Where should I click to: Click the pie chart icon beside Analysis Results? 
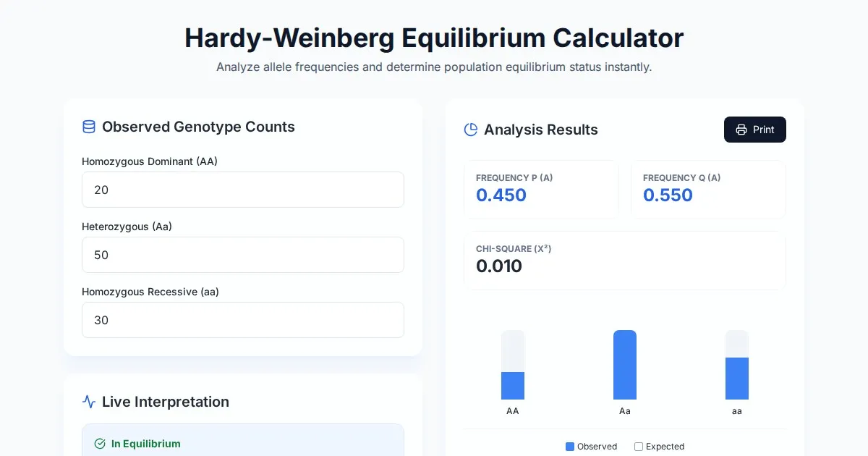pyautogui.click(x=471, y=130)
